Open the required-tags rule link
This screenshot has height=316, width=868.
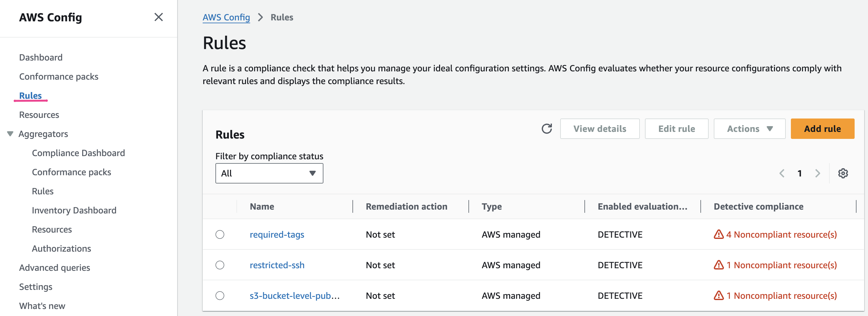tap(277, 234)
